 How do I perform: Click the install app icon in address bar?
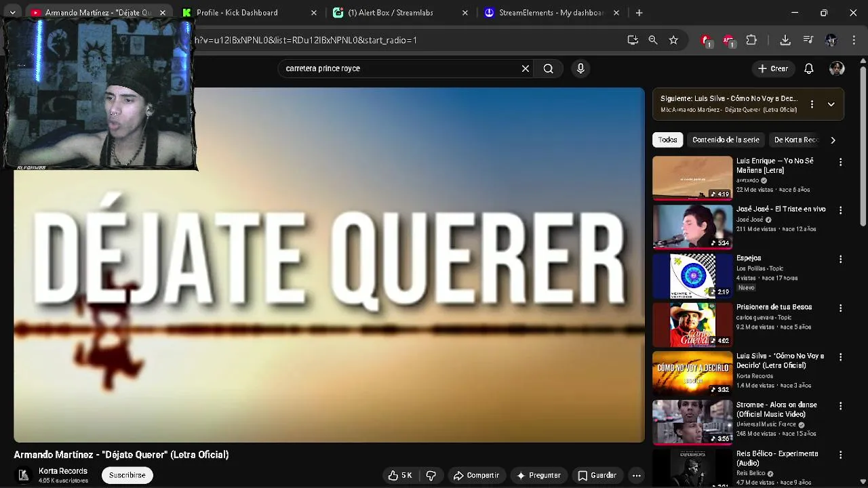633,40
